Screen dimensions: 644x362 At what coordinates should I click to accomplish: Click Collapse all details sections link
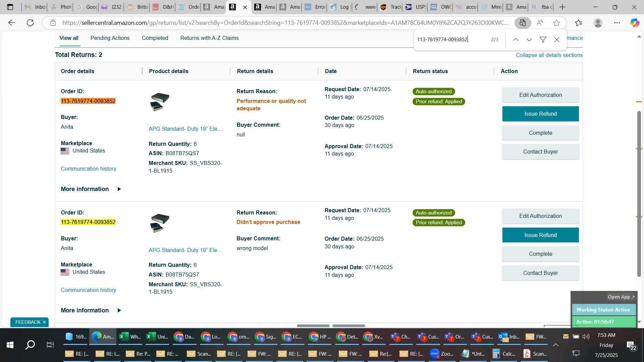[x=549, y=55]
